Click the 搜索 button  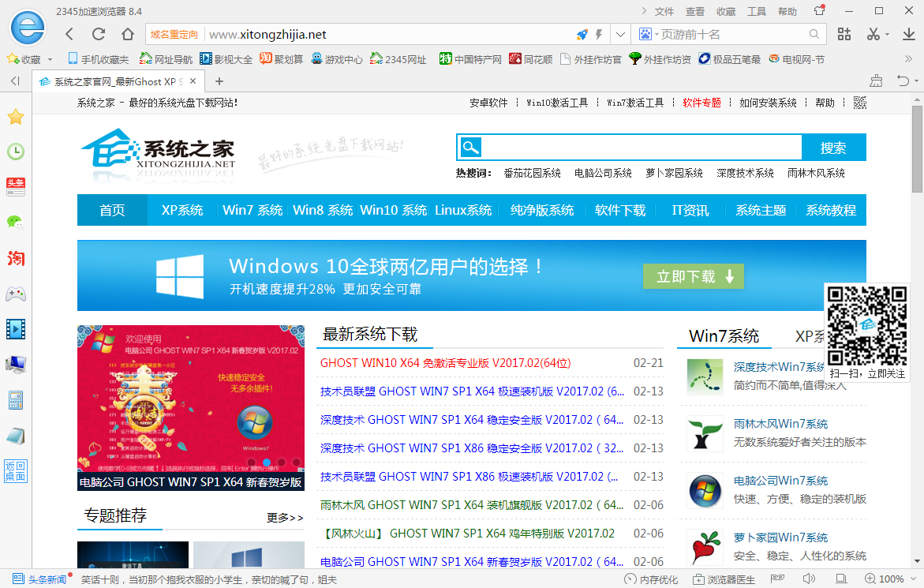(834, 148)
